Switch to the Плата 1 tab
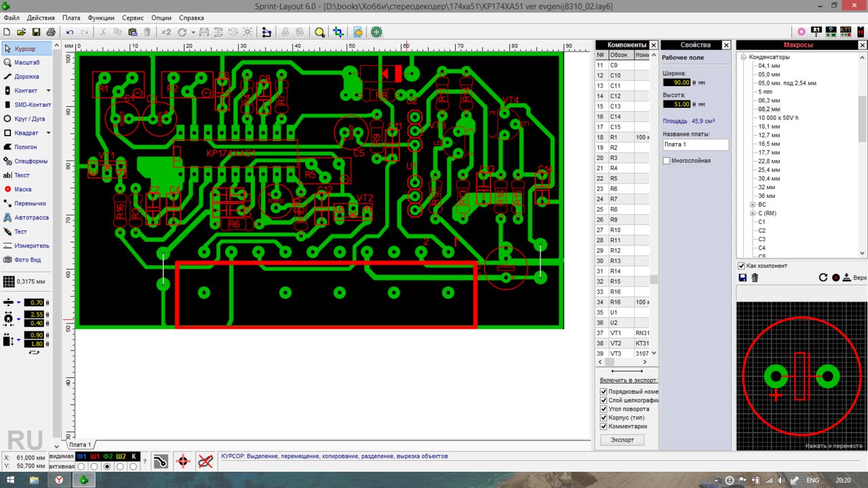 click(79, 445)
